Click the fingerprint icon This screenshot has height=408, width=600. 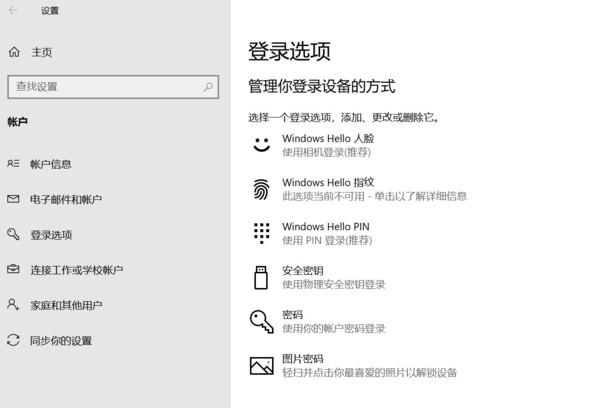(x=262, y=189)
